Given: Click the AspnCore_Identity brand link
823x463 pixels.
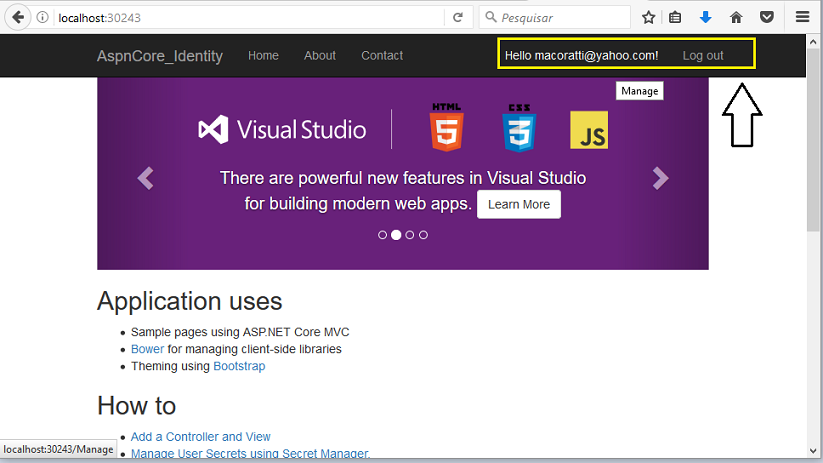Looking at the screenshot, I should [x=160, y=56].
